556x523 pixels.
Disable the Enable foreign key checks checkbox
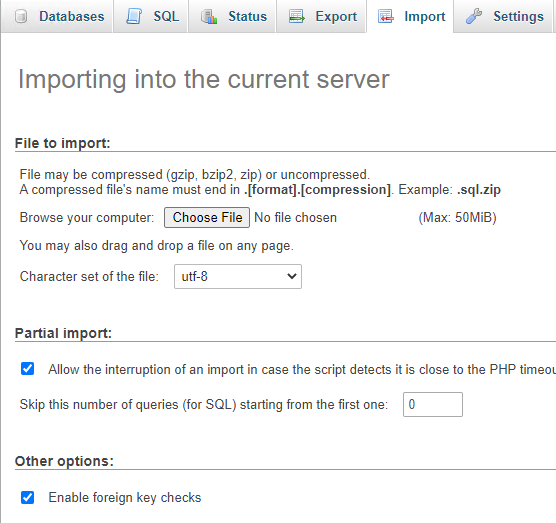tap(27, 497)
